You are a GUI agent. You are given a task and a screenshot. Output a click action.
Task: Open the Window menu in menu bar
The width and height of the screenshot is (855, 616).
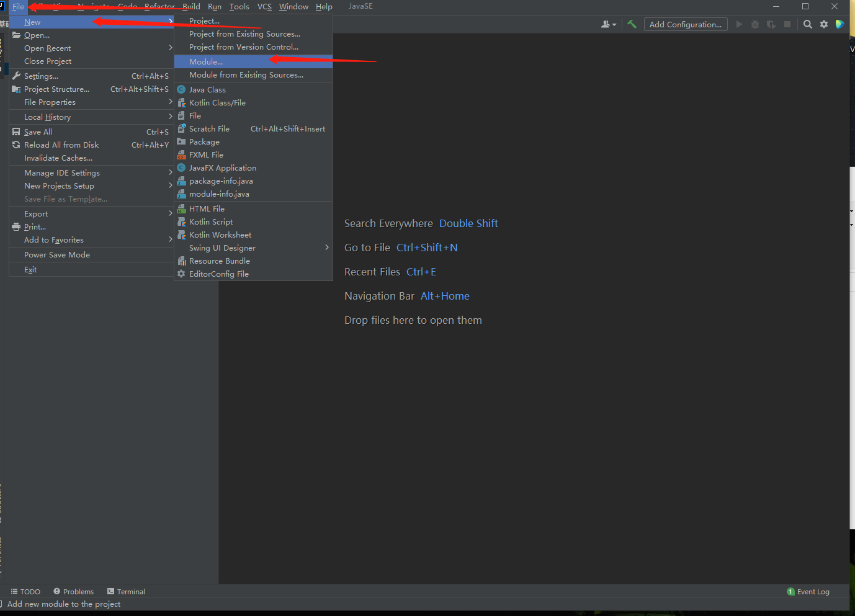pyautogui.click(x=293, y=7)
